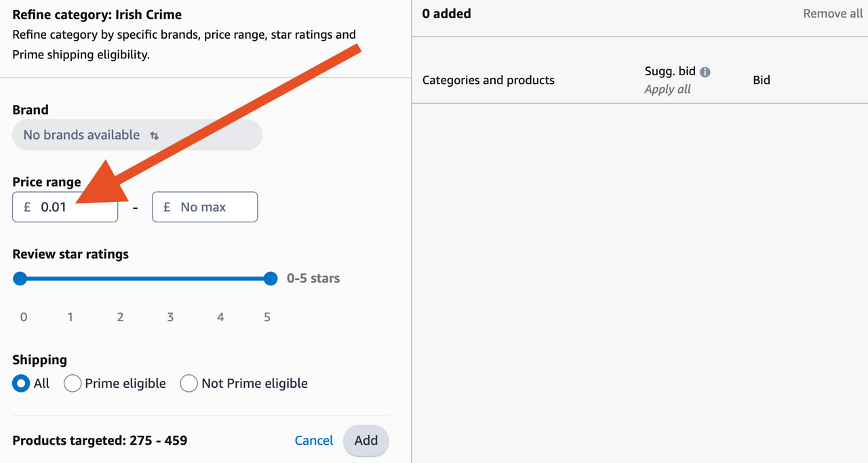Click the Sugg. bid column header
Viewport: 868px width, 463px height.
click(670, 71)
